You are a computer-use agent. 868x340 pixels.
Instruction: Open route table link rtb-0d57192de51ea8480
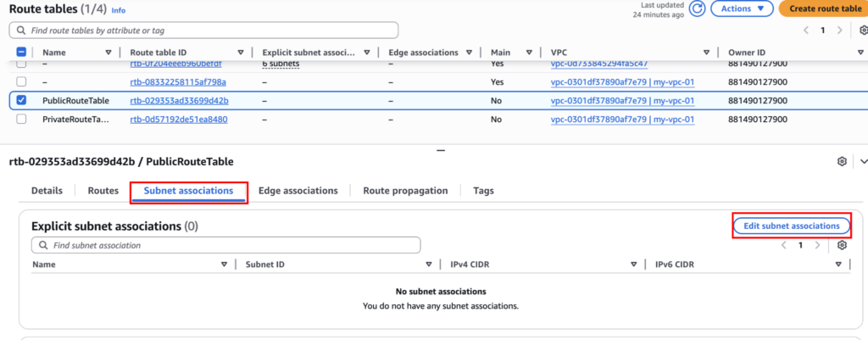click(x=178, y=120)
